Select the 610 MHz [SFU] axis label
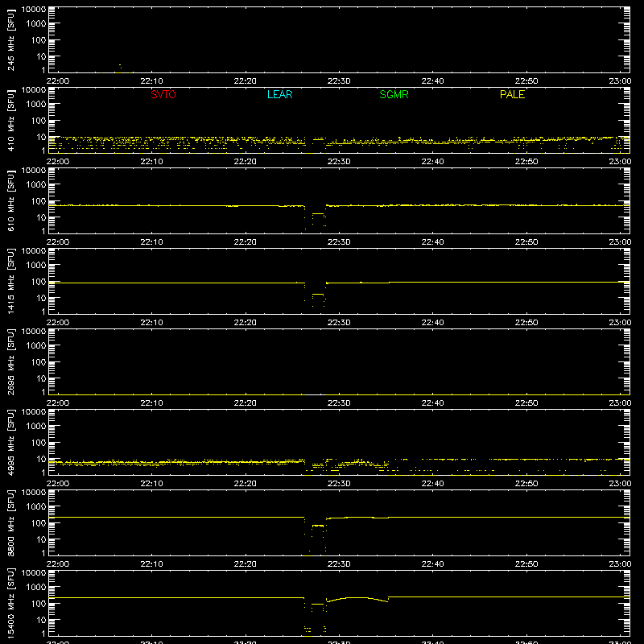644x644 pixels. [x=10, y=200]
